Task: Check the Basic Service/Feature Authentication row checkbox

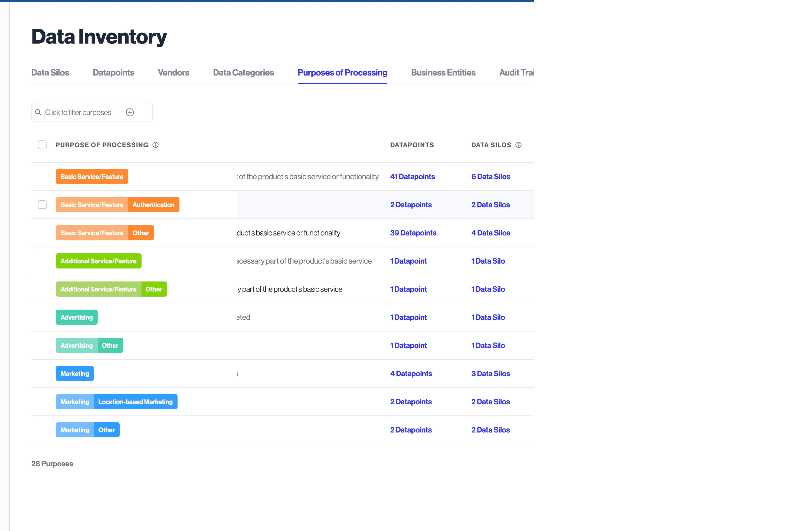Action: (x=42, y=205)
